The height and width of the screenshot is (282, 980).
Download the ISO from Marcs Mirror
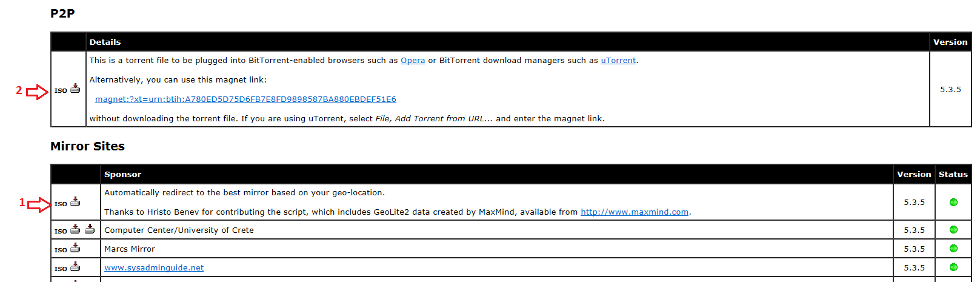(x=75, y=247)
